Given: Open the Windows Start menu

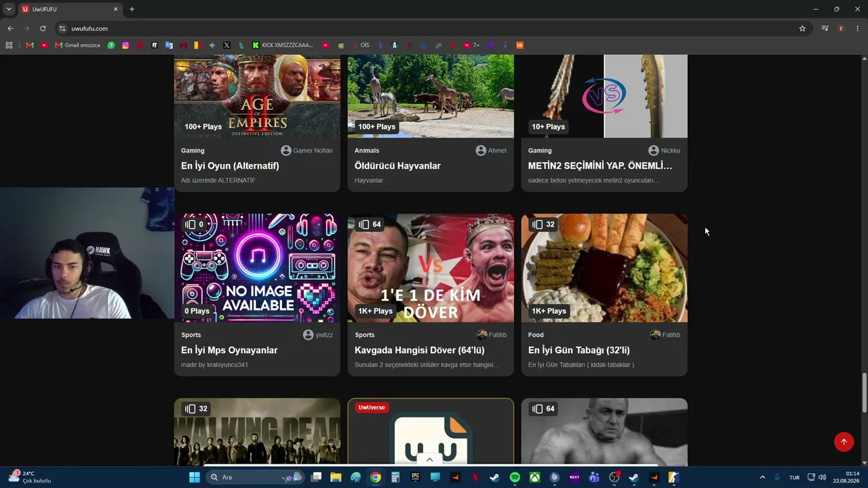Looking at the screenshot, I should (194, 477).
